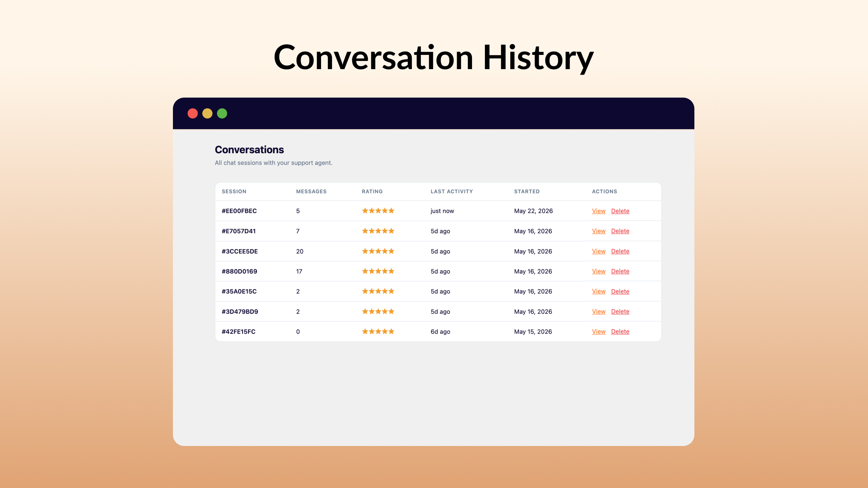Click the star rating for #3CCEE5DE

point(378,251)
